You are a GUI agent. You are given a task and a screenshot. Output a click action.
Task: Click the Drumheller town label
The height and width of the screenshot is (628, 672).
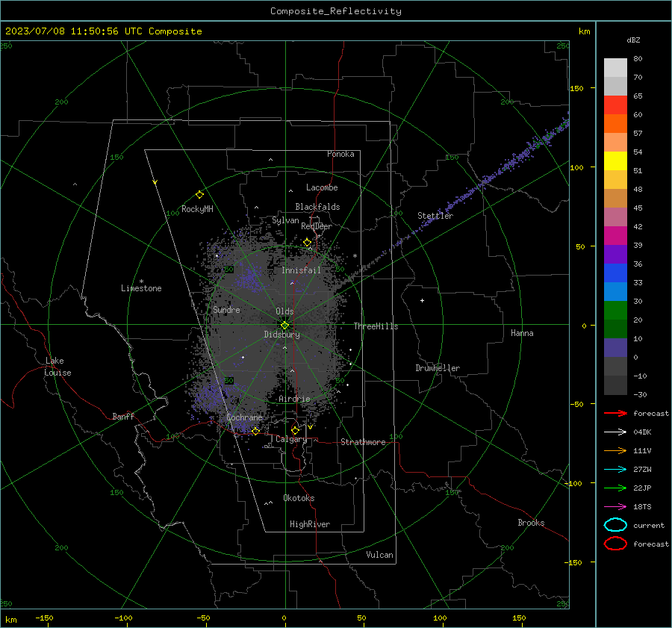(438, 368)
